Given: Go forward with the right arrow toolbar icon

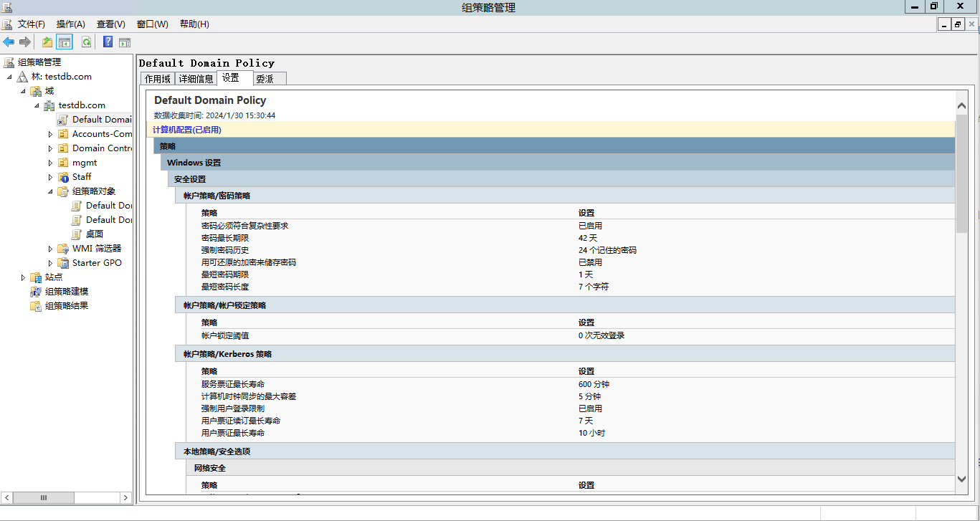Looking at the screenshot, I should click(25, 42).
